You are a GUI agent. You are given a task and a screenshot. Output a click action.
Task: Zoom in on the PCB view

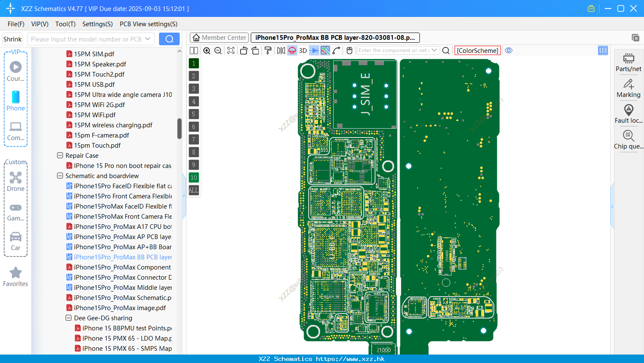207,50
